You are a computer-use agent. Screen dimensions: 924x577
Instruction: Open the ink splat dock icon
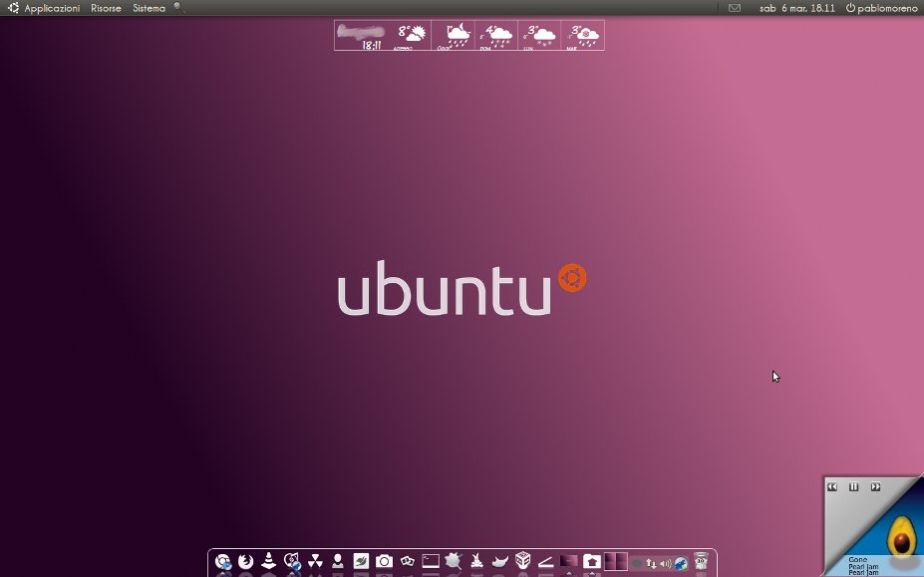pyautogui.click(x=454, y=561)
